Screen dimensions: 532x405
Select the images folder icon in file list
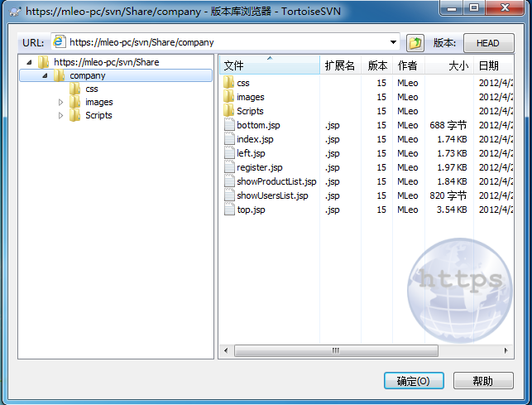pyautogui.click(x=229, y=97)
